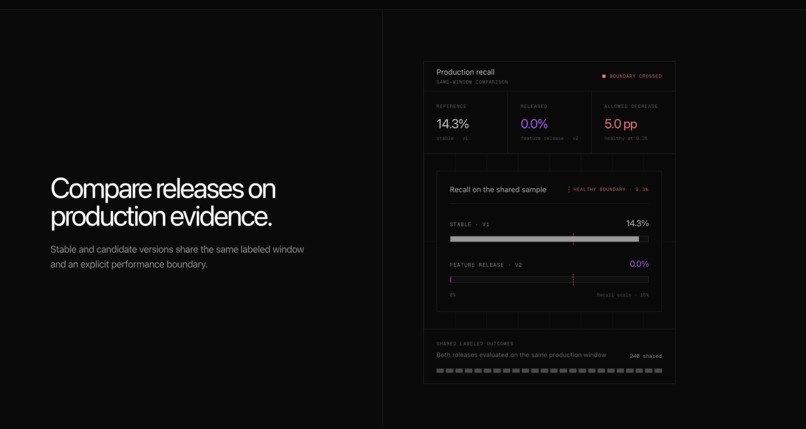Click the 'ALLOWED DECREASE' column label
This screenshot has width=806, height=429.
click(631, 106)
